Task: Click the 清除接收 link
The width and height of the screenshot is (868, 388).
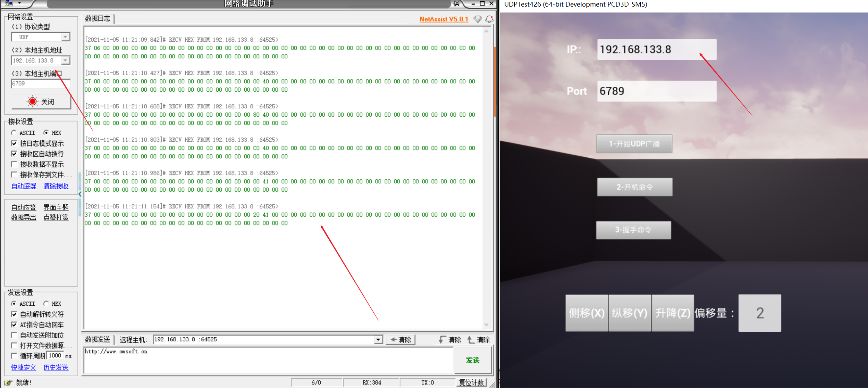Action: pos(56,186)
